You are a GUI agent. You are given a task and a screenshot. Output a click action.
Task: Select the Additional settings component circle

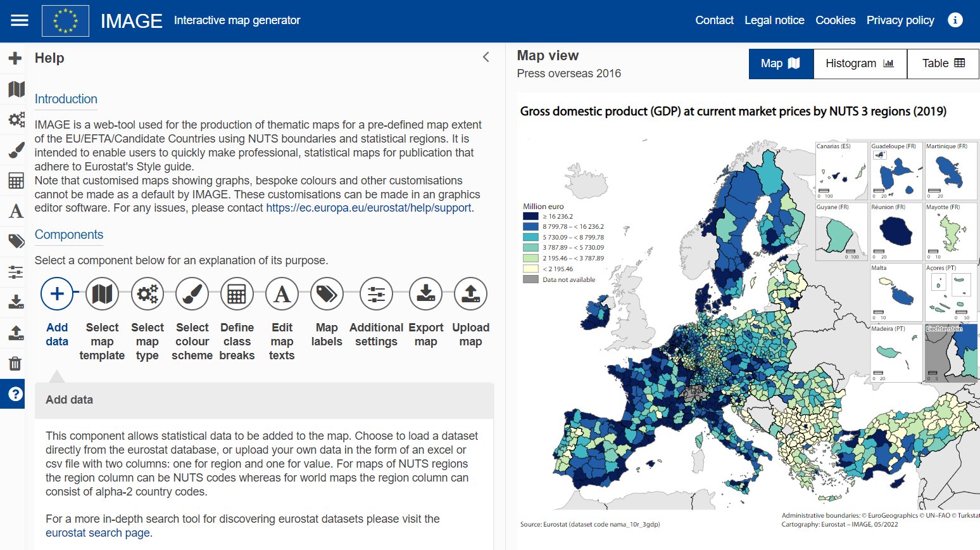376,294
